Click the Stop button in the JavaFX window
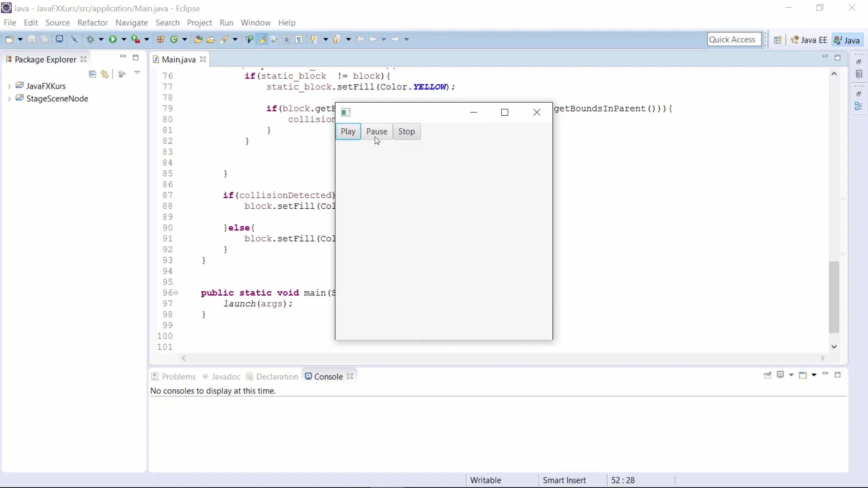Viewport: 868px width, 488px height. coord(406,131)
